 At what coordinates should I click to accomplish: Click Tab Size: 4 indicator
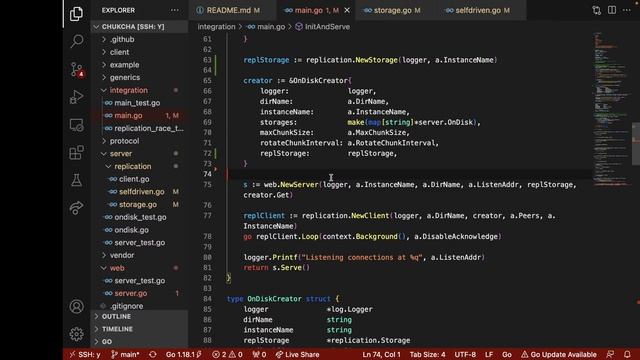pyautogui.click(x=427, y=354)
